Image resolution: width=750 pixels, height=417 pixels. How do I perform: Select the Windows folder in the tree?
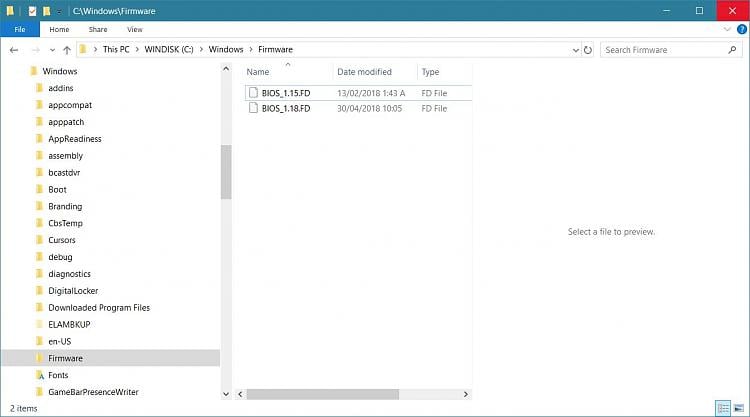[x=60, y=71]
